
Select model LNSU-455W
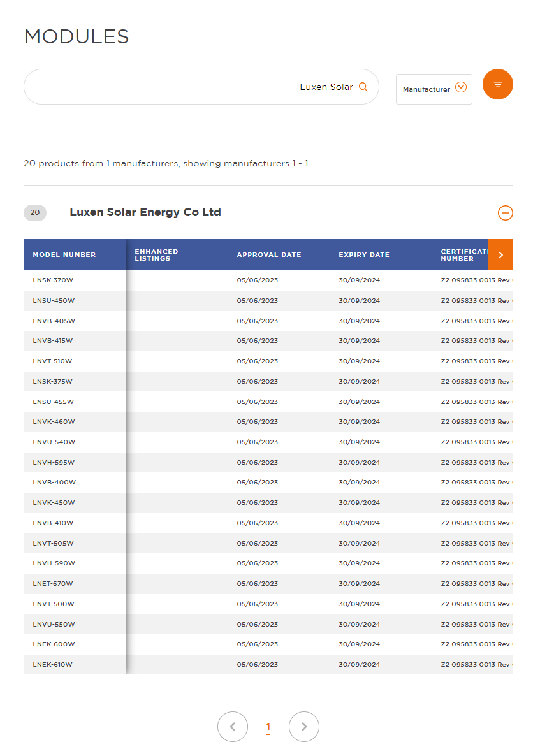point(53,402)
